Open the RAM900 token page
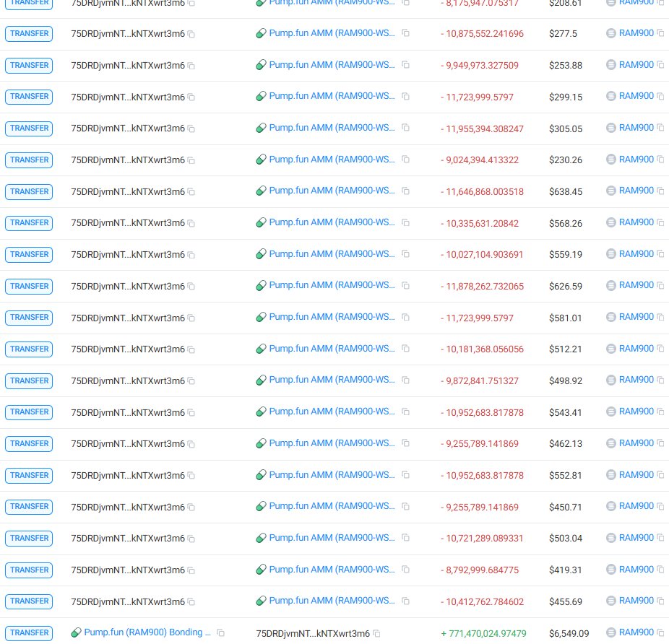This screenshot has height=644, width=669. click(636, 33)
